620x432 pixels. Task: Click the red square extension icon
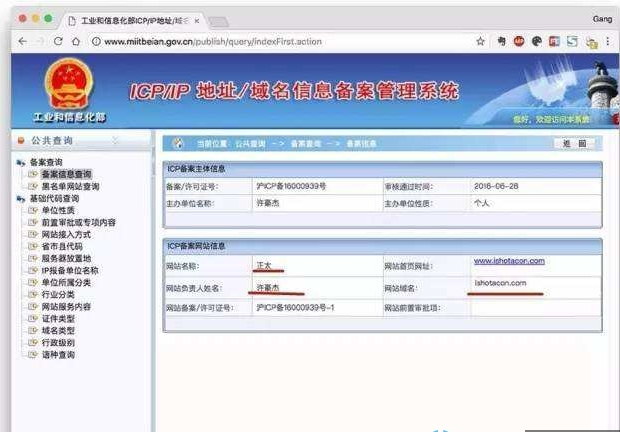[554, 41]
